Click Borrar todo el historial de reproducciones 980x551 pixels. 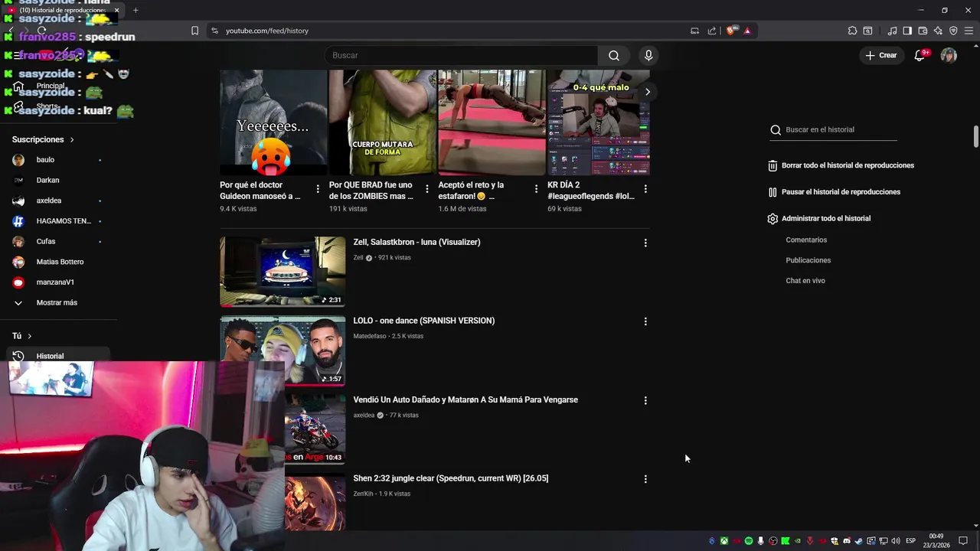point(841,165)
